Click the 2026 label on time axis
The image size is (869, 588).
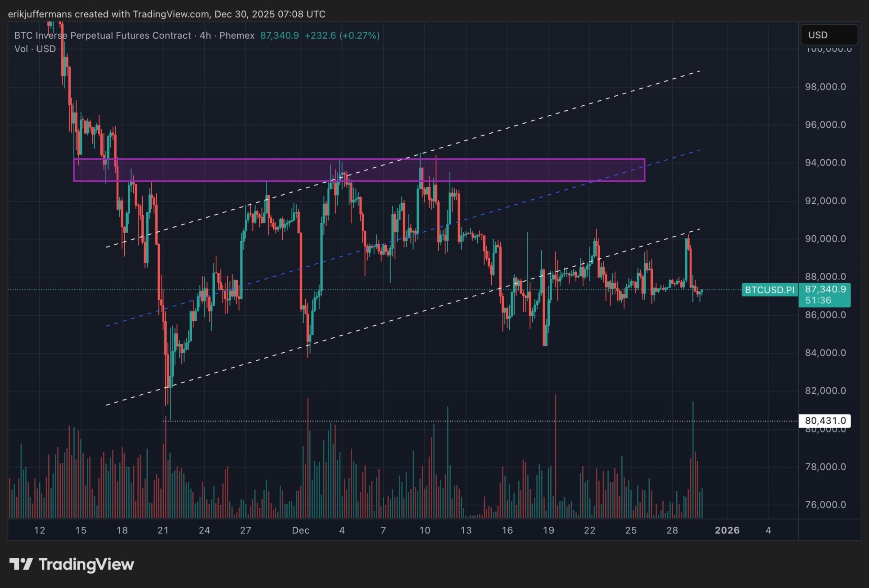(727, 530)
